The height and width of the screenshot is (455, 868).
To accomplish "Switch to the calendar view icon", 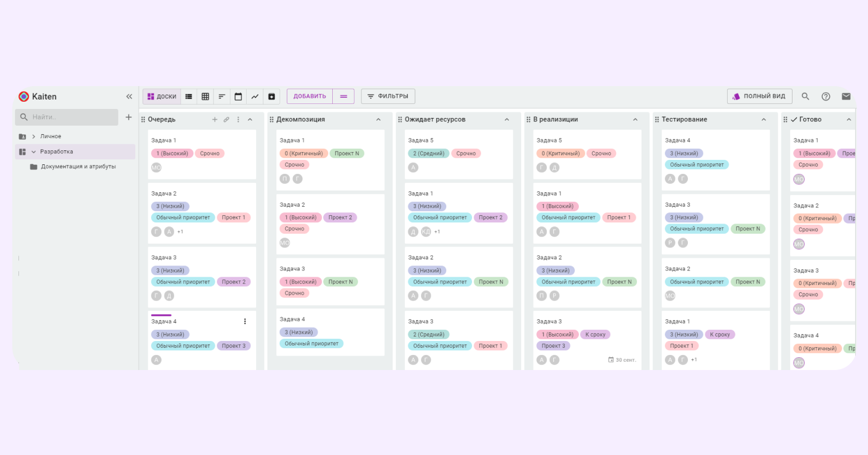I will click(x=238, y=97).
